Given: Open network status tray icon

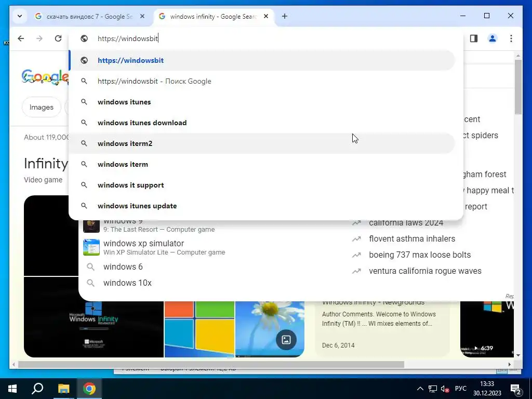Looking at the screenshot, I should click(433, 389).
